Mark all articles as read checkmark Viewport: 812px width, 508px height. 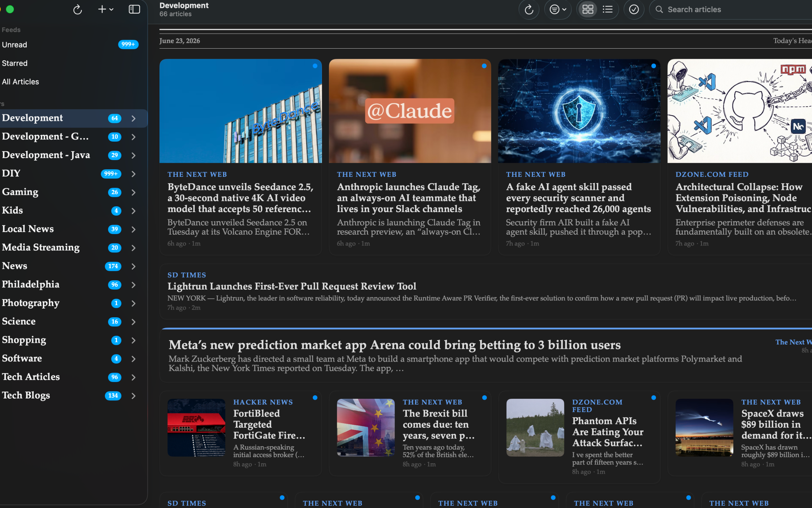pyautogui.click(x=633, y=10)
